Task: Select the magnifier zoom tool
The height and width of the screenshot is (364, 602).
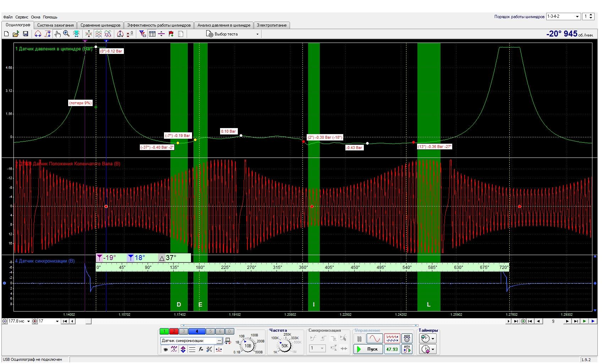Action: tap(66, 34)
